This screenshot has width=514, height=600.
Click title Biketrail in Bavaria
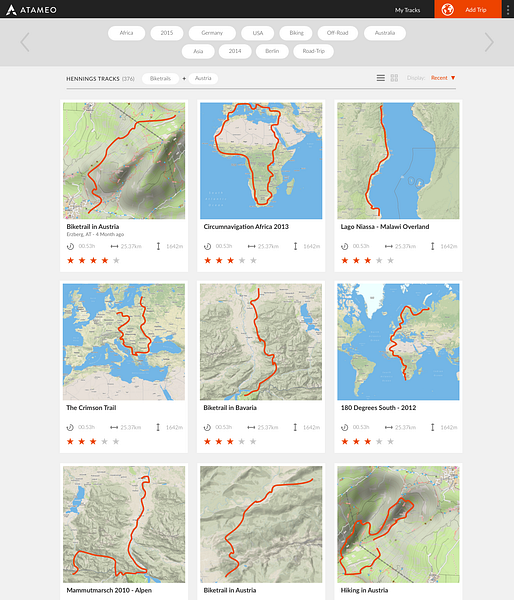[230, 408]
